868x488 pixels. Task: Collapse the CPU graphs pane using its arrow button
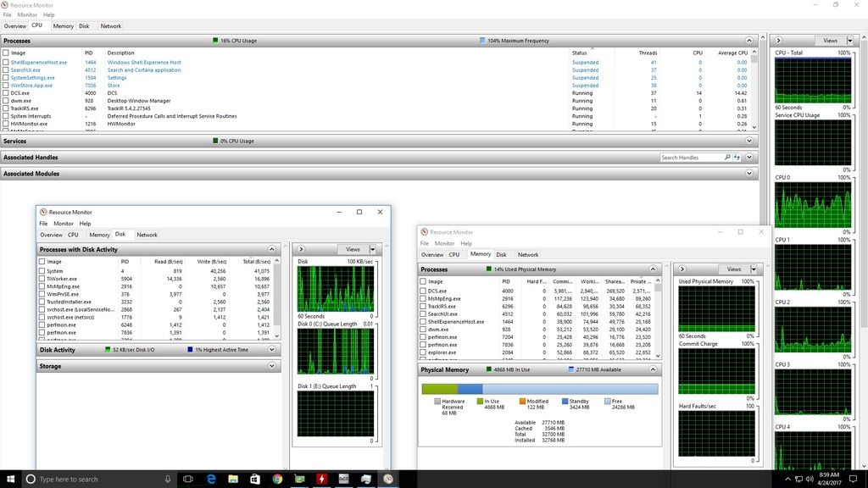780,40
